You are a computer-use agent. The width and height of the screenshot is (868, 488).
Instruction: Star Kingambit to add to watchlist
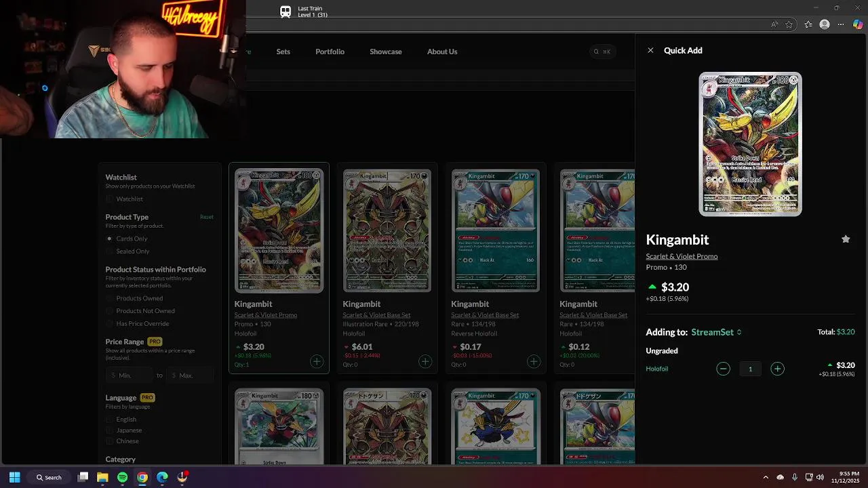point(846,239)
